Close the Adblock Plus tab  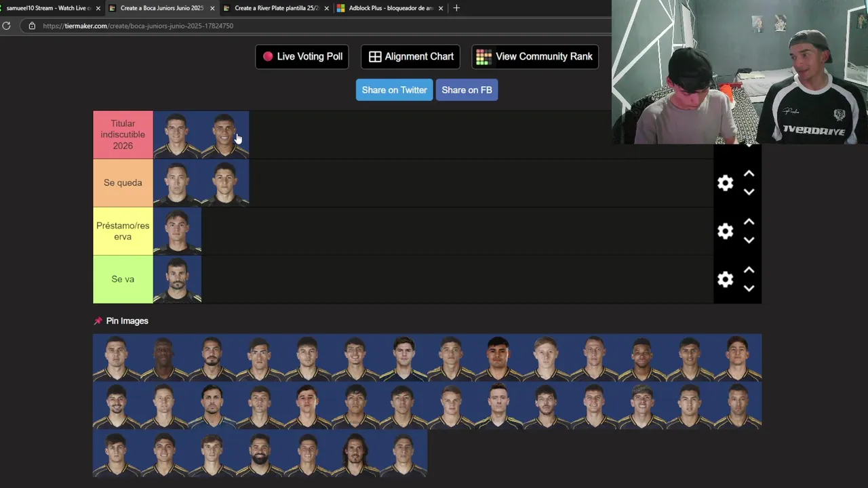tap(441, 8)
